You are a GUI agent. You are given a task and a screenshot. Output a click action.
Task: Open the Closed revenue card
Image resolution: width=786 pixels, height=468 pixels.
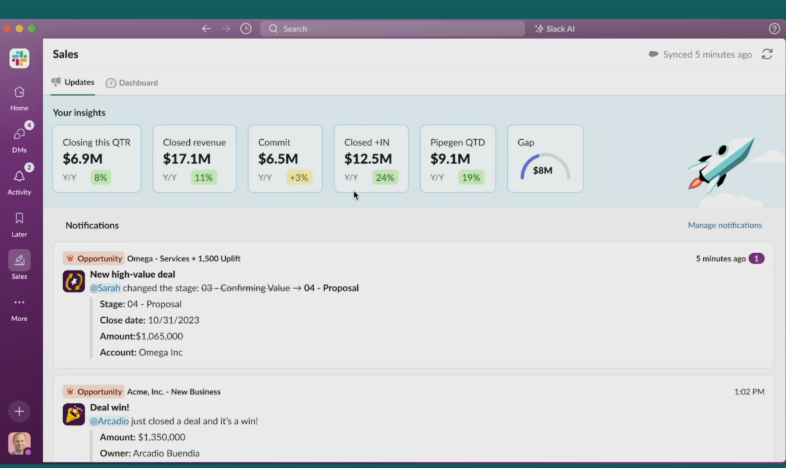click(x=194, y=158)
